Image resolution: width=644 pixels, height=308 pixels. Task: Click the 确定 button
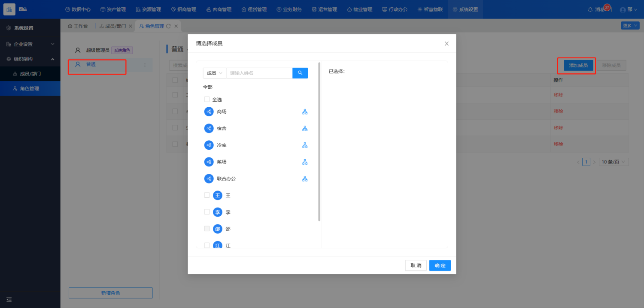point(440,266)
